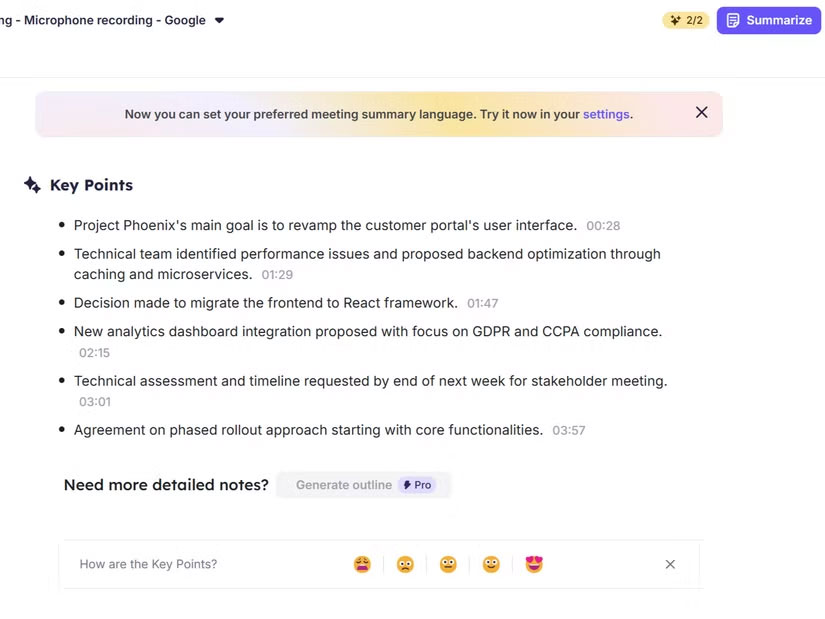This screenshot has height=619, width=825.
Task: Jump to timestamp 02:15
Action: (95, 353)
